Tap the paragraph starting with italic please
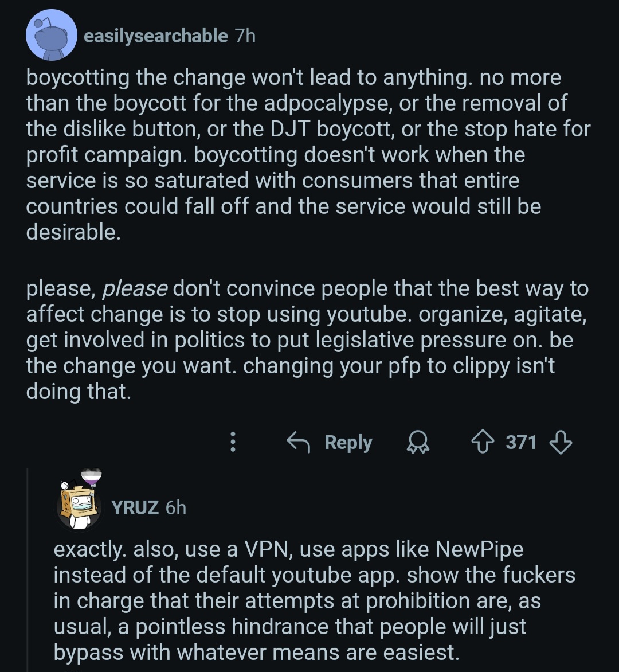Viewport: 619px width, 672px height. click(x=308, y=340)
